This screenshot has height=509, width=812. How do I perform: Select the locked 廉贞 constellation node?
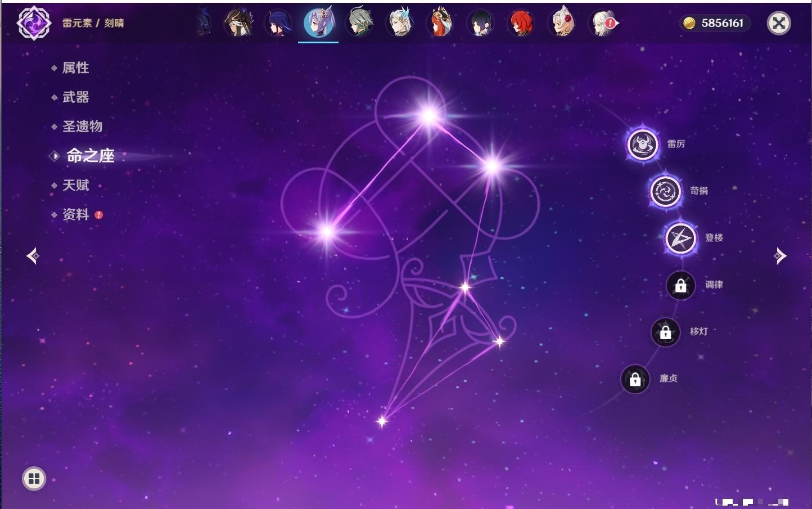[635, 379]
